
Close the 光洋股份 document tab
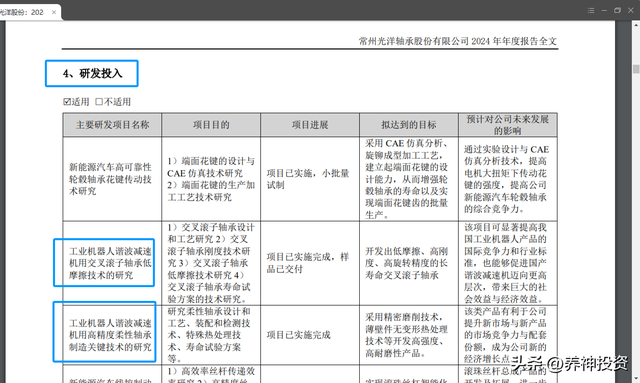coord(54,12)
